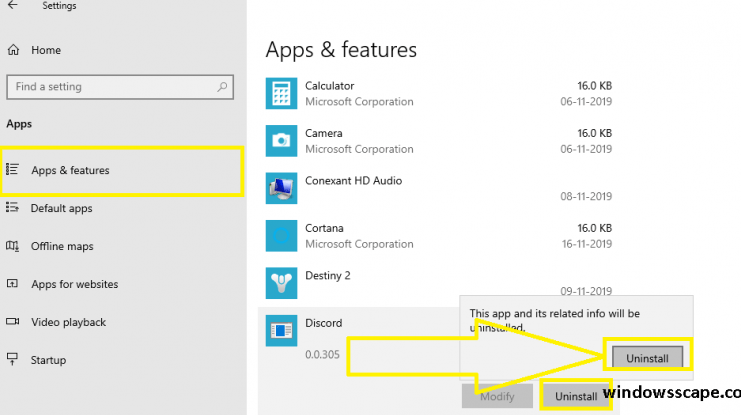
Task: Click the Offline maps icon
Action: (12, 246)
